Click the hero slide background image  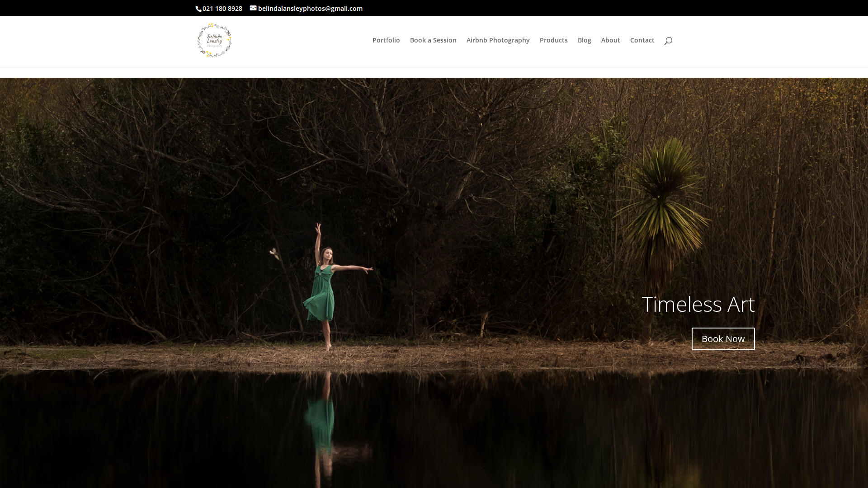click(136, 181)
